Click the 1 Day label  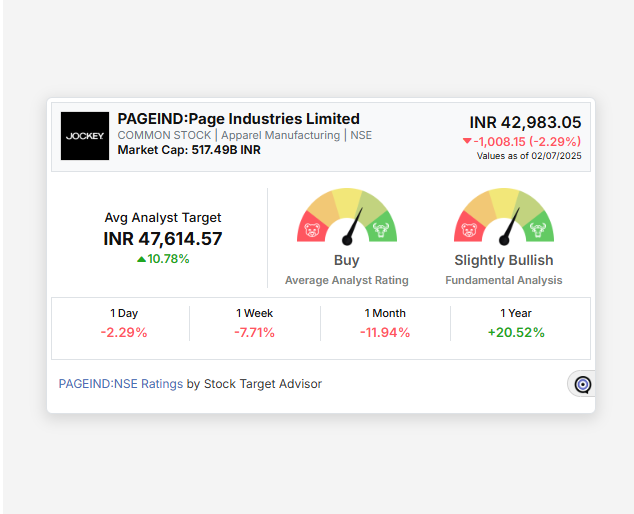point(124,313)
